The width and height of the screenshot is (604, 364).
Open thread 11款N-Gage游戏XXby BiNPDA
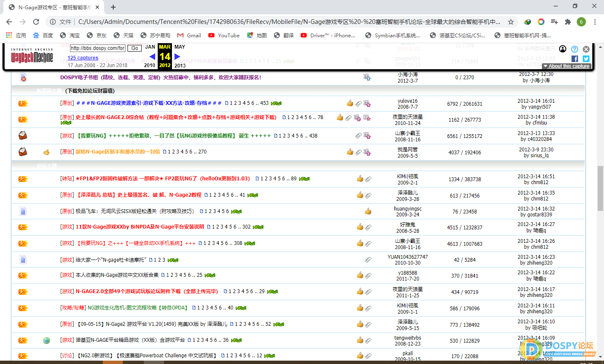click(140, 227)
